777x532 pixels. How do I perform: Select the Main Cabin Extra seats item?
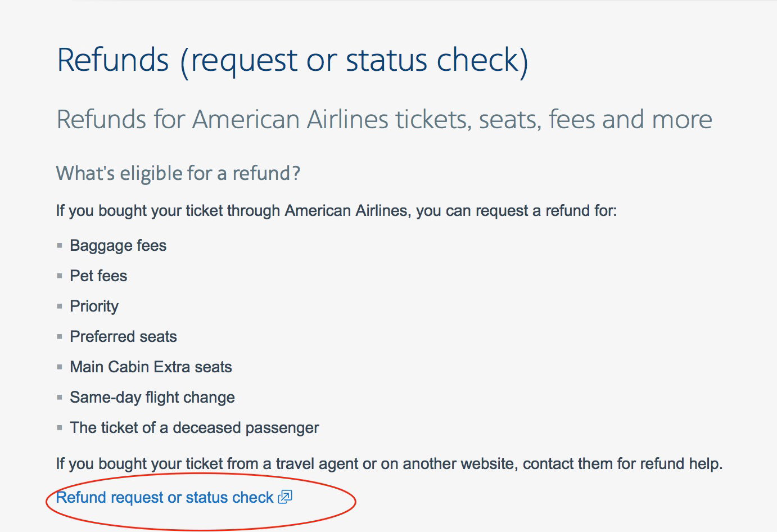pos(151,367)
